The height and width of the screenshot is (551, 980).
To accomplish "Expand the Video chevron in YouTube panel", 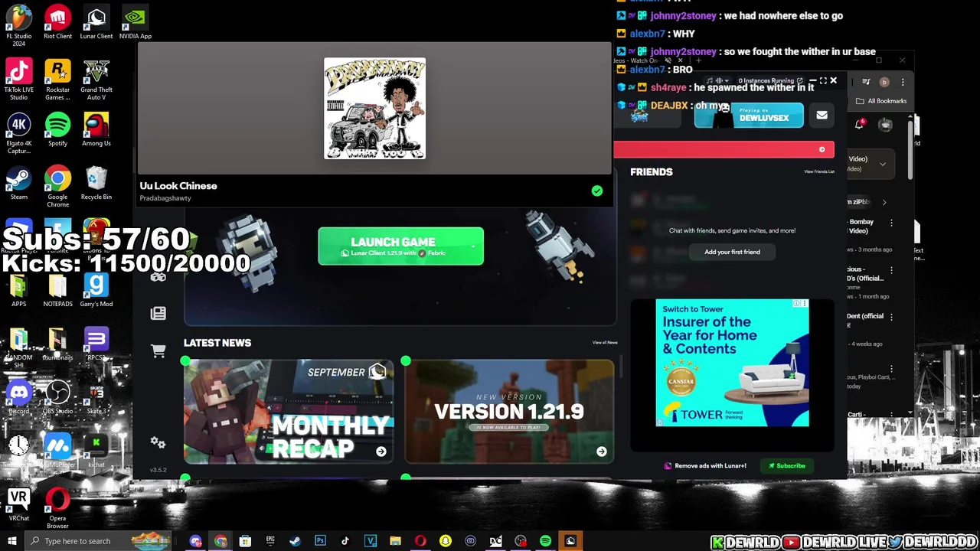I will 883,164.
